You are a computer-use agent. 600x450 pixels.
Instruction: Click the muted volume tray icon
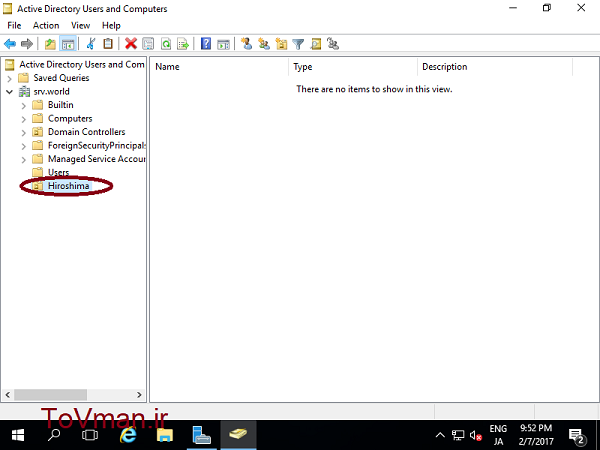[475, 435]
